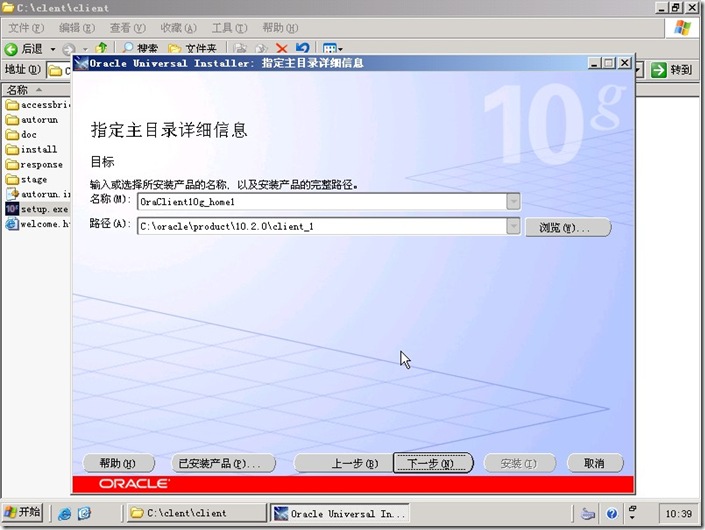Click the installer Help (帮助) button
This screenshot has width=705, height=530.
(119, 463)
